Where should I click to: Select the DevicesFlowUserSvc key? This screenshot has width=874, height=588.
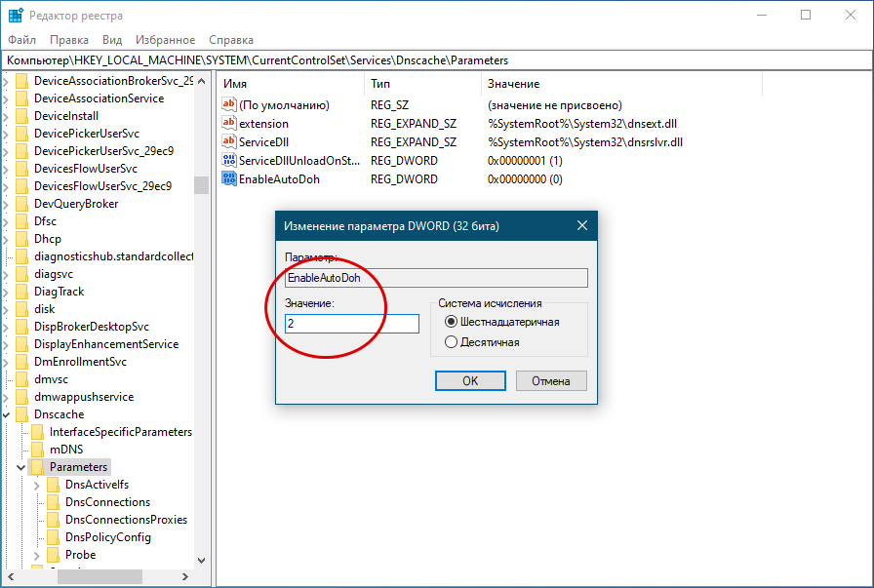coord(86,169)
